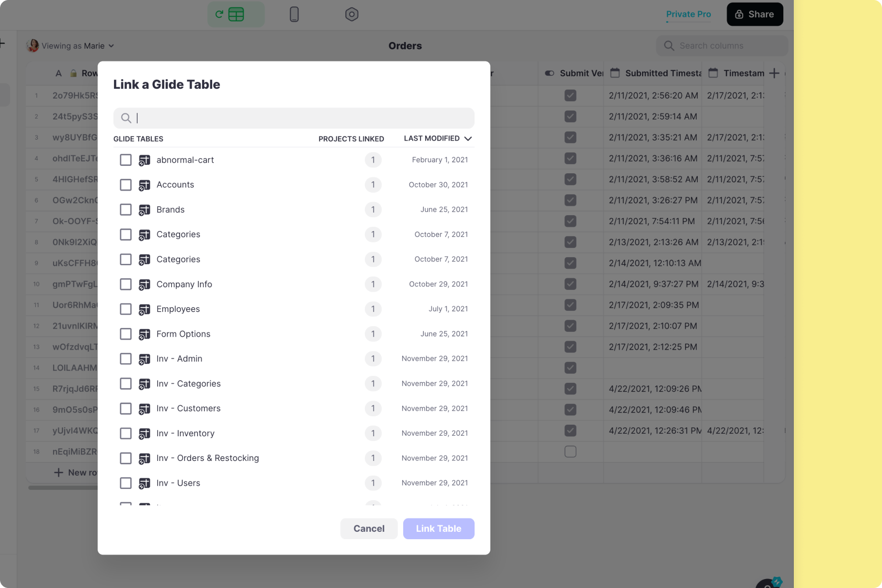Viewport: 882px width, 588px height.
Task: Click the table icon beside Brands
Action: click(144, 210)
